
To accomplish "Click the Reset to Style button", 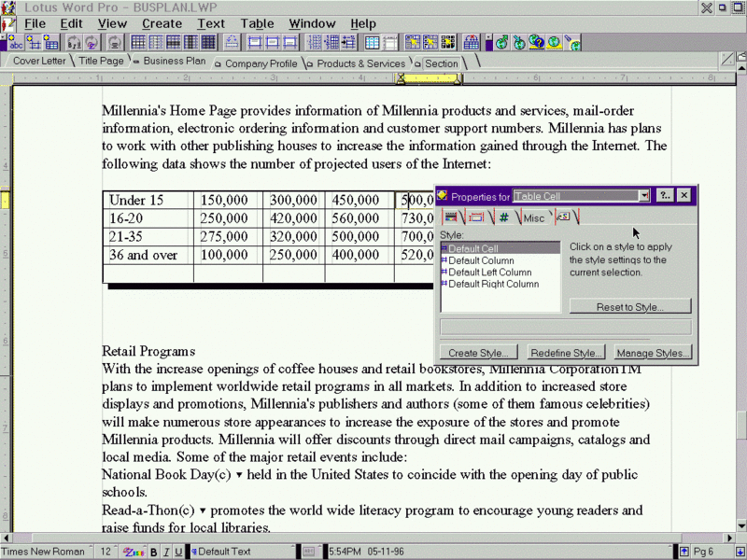I will point(630,307).
